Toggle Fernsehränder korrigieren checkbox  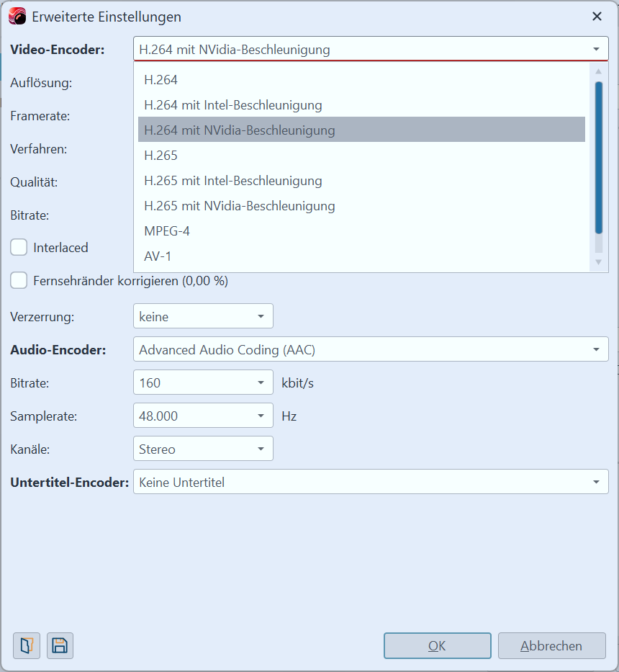pos(19,281)
